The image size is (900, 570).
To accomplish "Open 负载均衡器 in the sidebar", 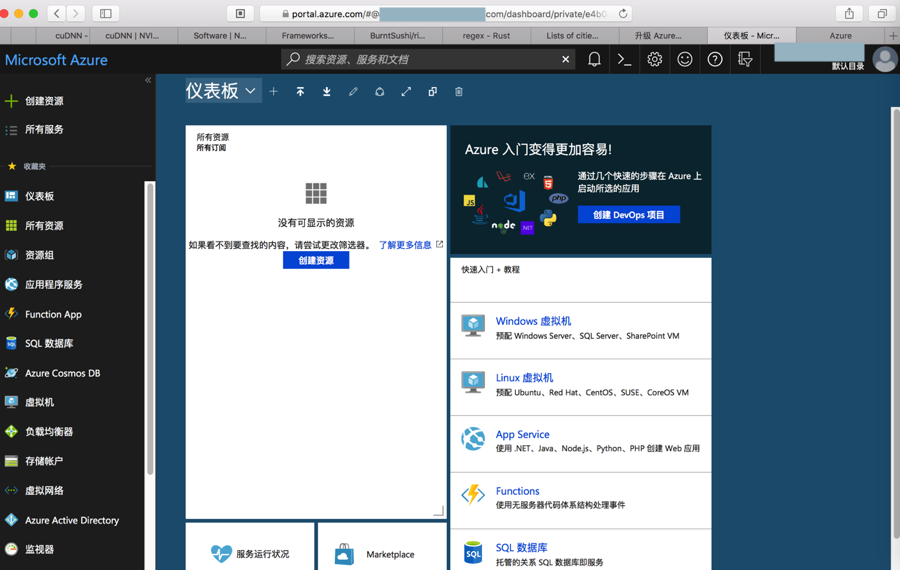I will click(49, 432).
